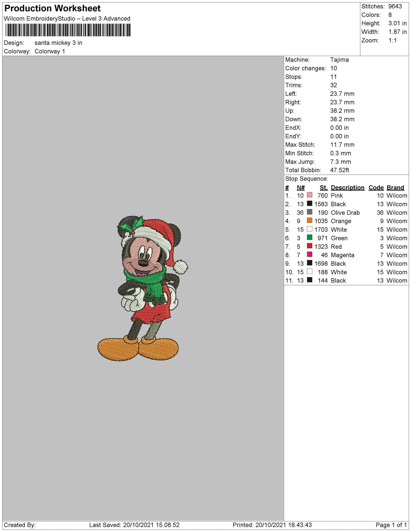Click the Zoom value '1:1'
This screenshot has width=411, height=532.
pos(393,40)
